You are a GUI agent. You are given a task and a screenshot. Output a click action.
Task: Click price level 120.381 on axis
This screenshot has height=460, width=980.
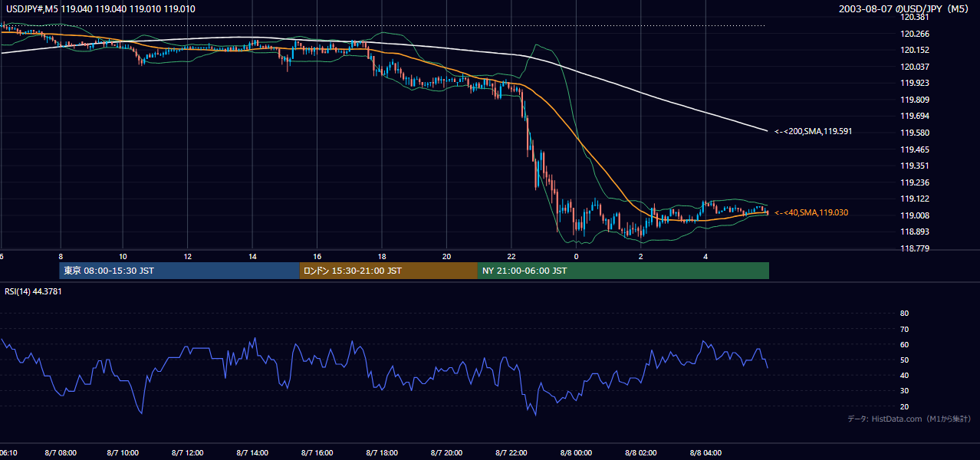[915, 17]
